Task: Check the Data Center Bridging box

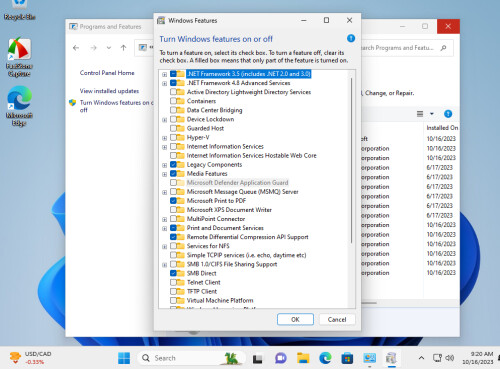Action: tap(173, 110)
